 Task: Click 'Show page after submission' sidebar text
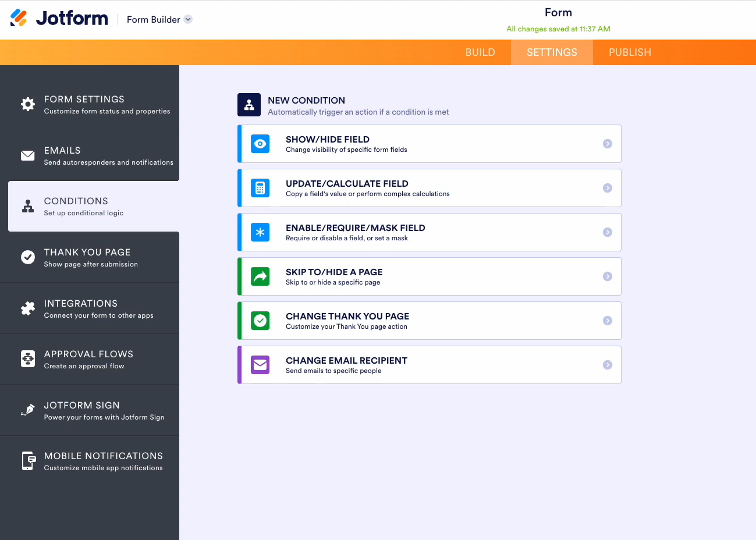coord(91,264)
